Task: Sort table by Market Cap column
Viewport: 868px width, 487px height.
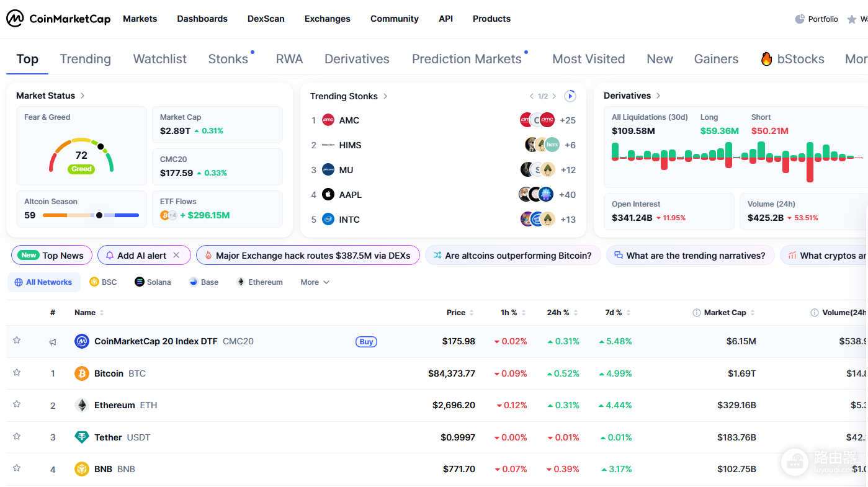Action: tap(729, 313)
